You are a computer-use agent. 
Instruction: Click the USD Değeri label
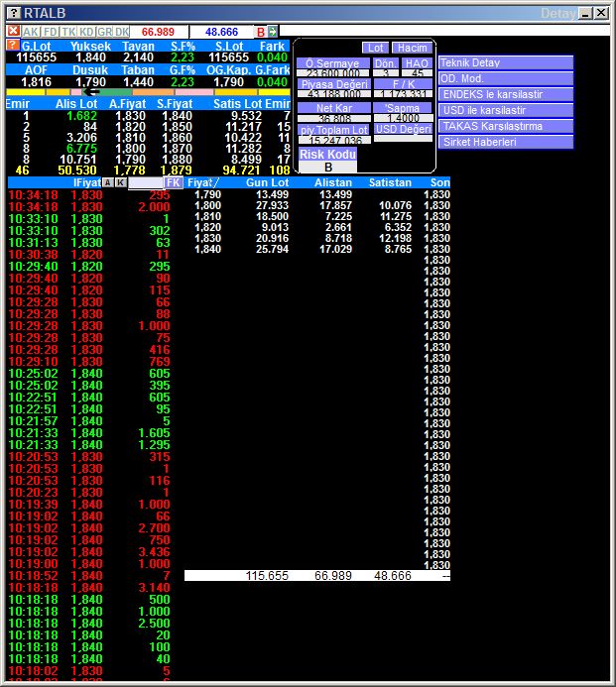click(x=404, y=129)
